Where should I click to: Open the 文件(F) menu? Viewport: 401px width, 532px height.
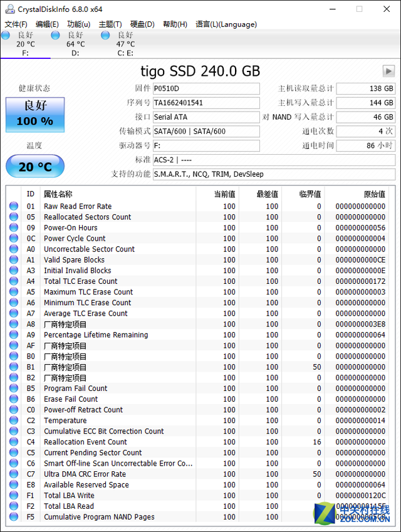tap(16, 24)
